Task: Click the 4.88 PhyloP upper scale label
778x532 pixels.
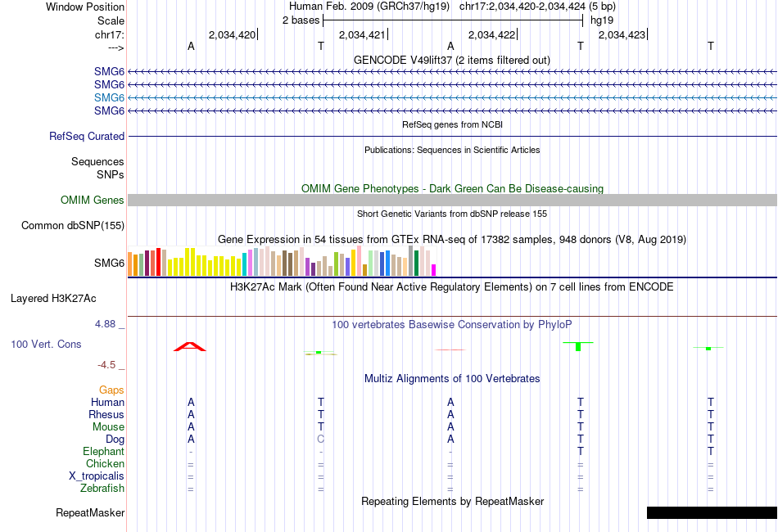Action: (x=105, y=324)
